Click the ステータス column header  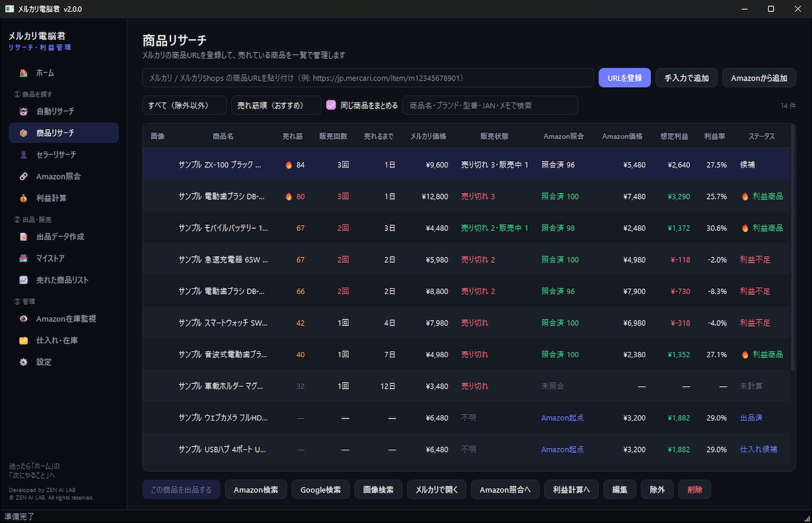click(761, 136)
